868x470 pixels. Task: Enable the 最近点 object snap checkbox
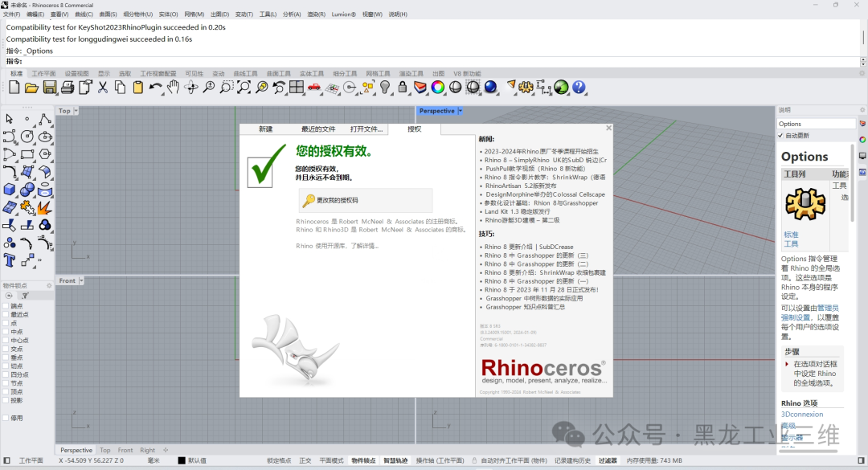click(x=6, y=314)
